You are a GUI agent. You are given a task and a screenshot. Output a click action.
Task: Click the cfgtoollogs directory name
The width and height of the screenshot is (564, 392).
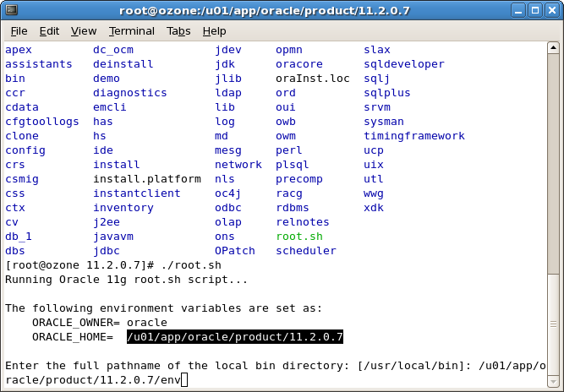42,122
